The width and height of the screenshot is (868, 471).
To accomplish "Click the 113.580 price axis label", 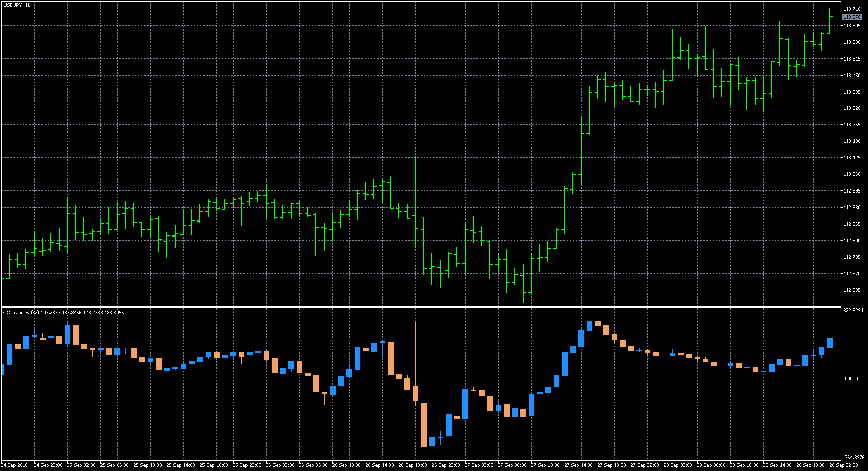I will coord(852,42).
